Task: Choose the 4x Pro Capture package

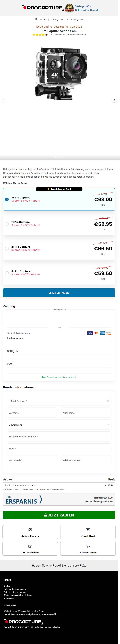Action: tap(7, 273)
